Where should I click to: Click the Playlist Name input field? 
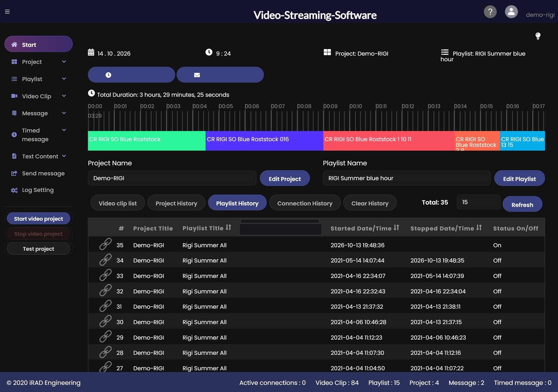[407, 178]
